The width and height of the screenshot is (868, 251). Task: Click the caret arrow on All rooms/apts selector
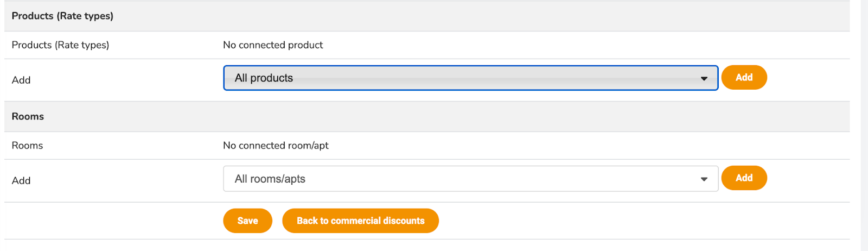point(704,179)
